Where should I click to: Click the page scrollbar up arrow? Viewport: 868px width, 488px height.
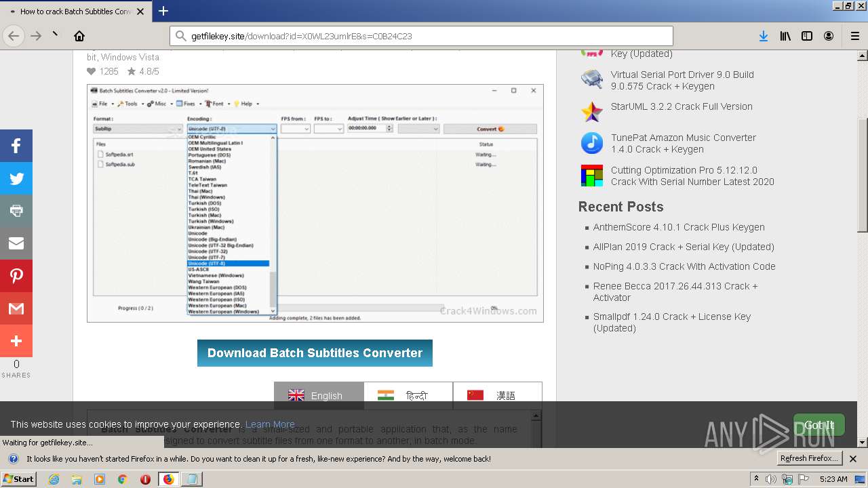coord(863,56)
